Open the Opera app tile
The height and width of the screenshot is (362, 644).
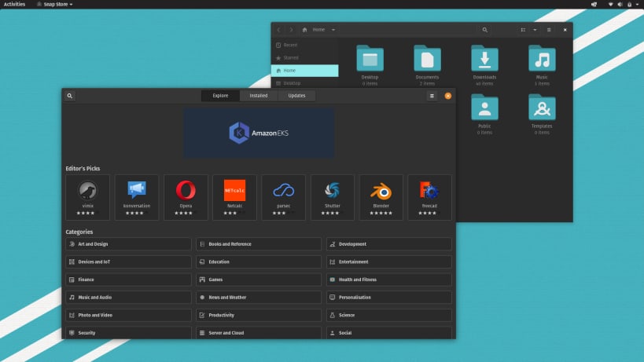click(x=186, y=198)
